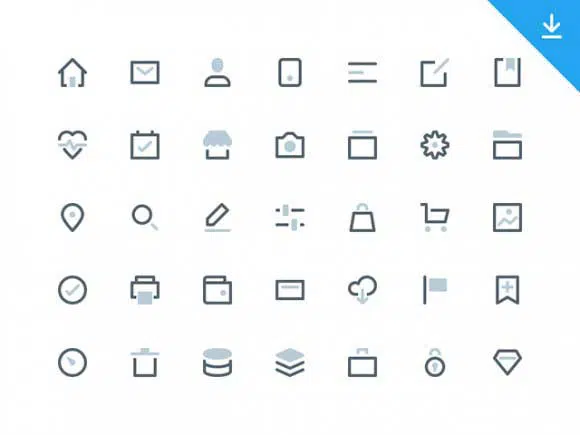580x435 pixels.
Task: Click the magnifying glass search icon
Action: click(145, 218)
